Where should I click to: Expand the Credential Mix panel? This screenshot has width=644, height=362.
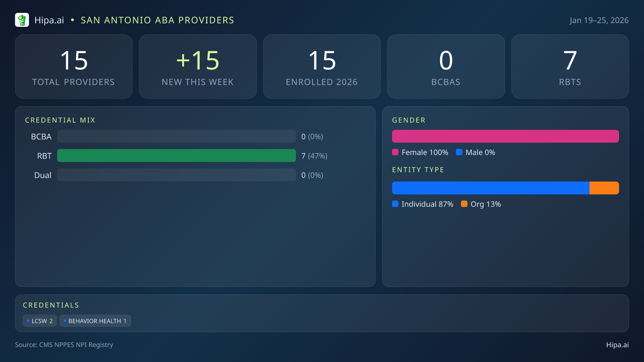(x=60, y=120)
